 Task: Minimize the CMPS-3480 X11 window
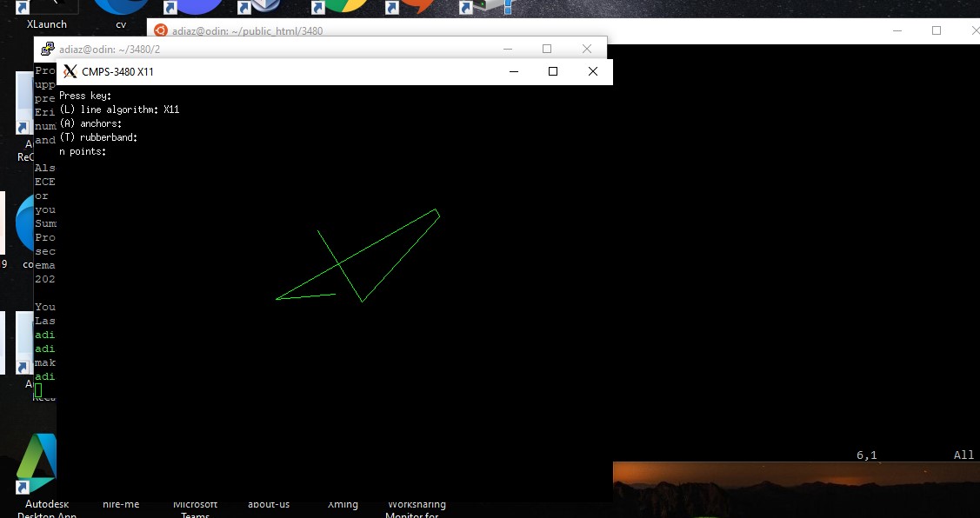[514, 71]
